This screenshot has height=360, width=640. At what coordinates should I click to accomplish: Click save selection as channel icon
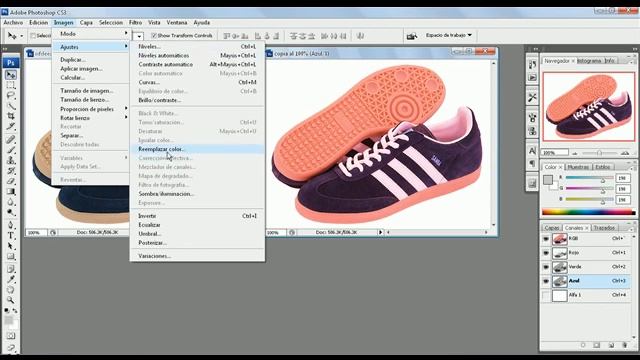coord(597,345)
